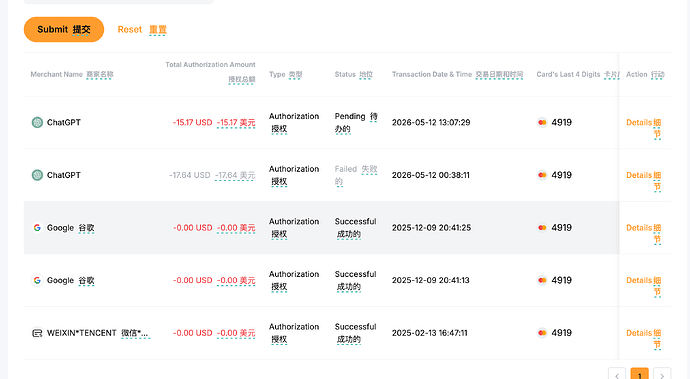
Task: Click the Reset link
Action: [142, 29]
